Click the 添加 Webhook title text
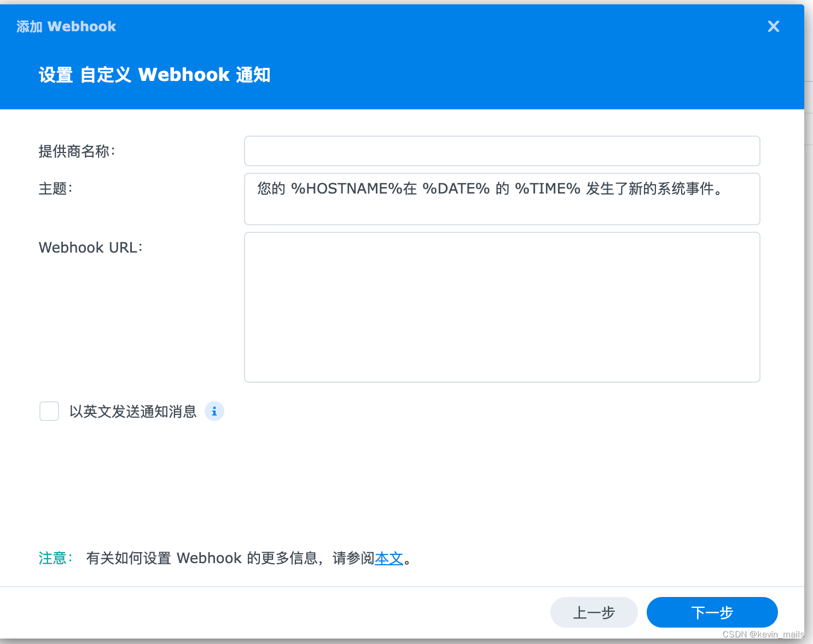 click(66, 26)
